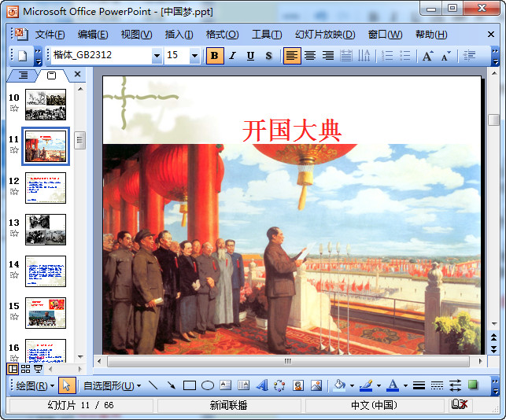This screenshot has width=506, height=420.
Task: Open the 绘图(R) drawing menu
Action: tap(35, 385)
